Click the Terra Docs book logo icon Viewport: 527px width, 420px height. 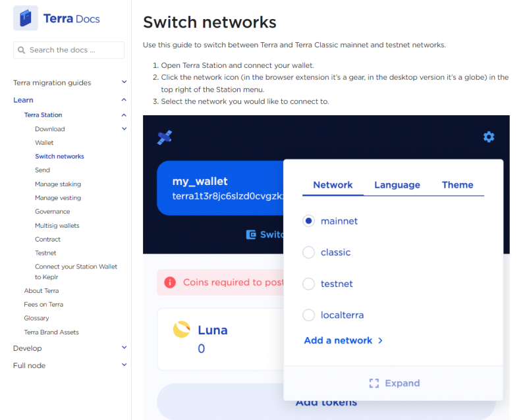(26, 18)
